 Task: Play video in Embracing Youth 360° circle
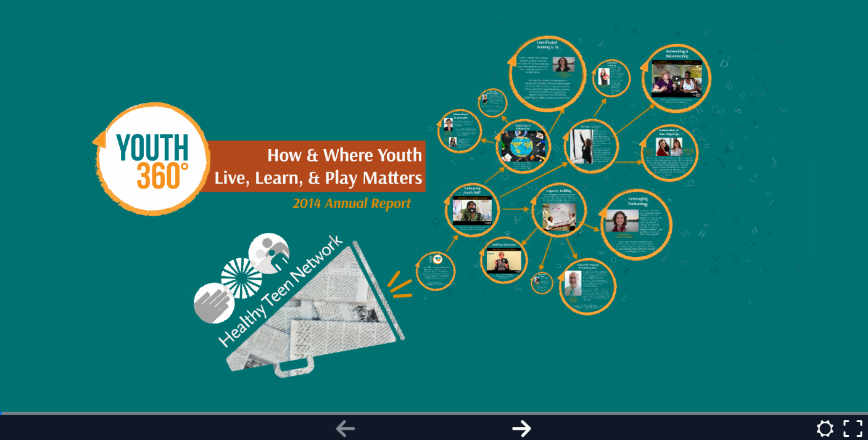[472, 210]
